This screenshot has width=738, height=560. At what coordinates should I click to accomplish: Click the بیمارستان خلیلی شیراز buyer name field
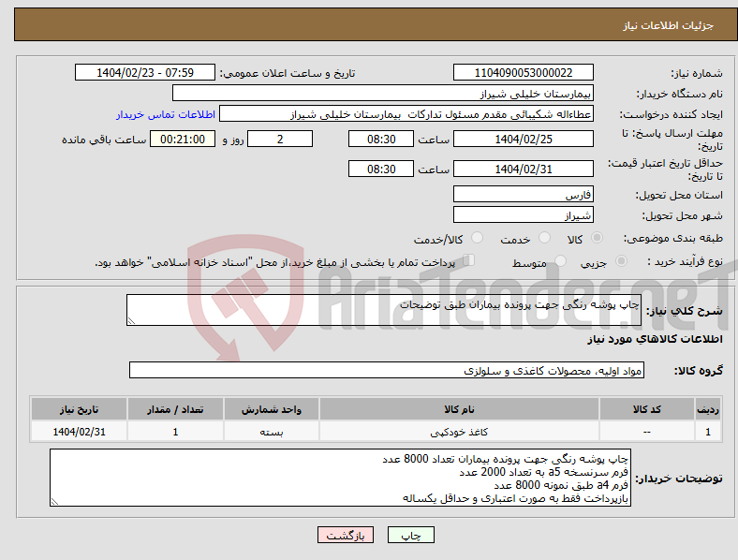[383, 93]
